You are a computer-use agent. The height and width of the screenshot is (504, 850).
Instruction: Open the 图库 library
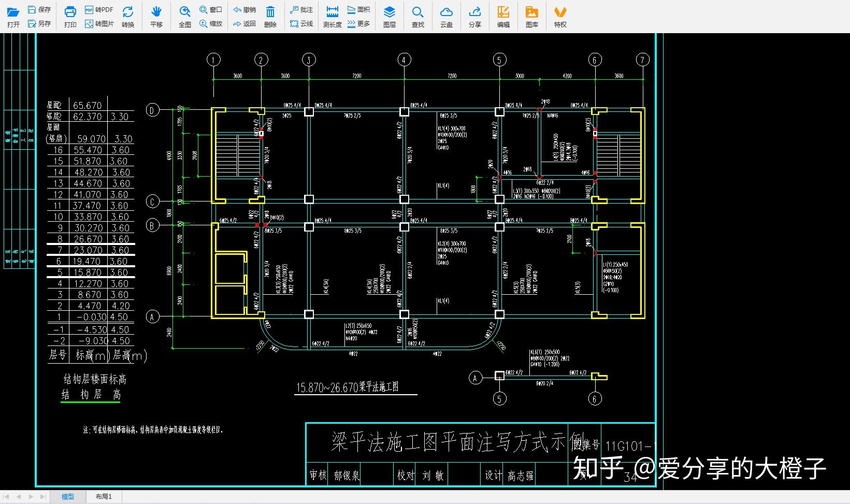[532, 17]
